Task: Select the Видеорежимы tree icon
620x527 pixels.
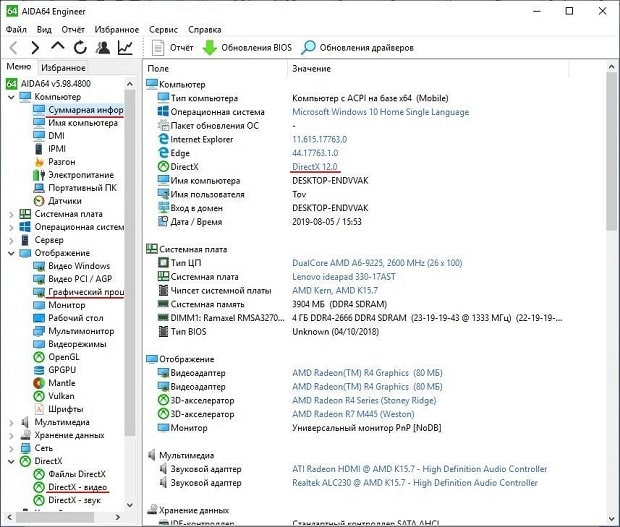Action: tap(39, 344)
